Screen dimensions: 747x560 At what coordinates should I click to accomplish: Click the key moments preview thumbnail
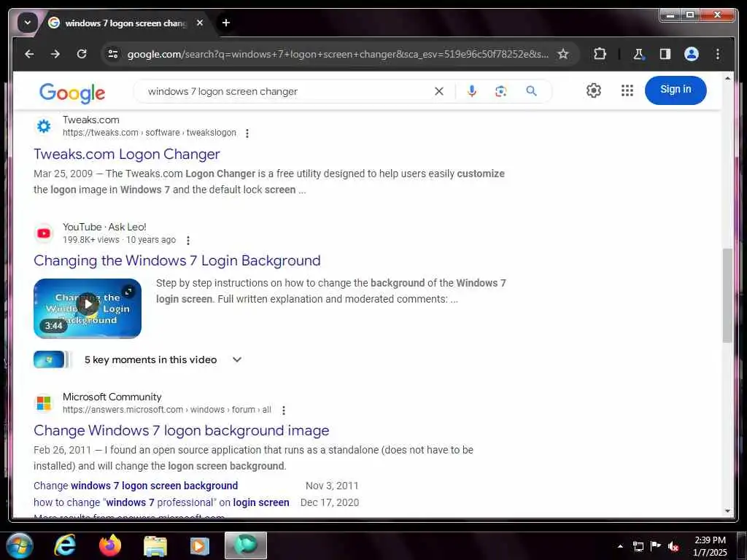[52, 359]
